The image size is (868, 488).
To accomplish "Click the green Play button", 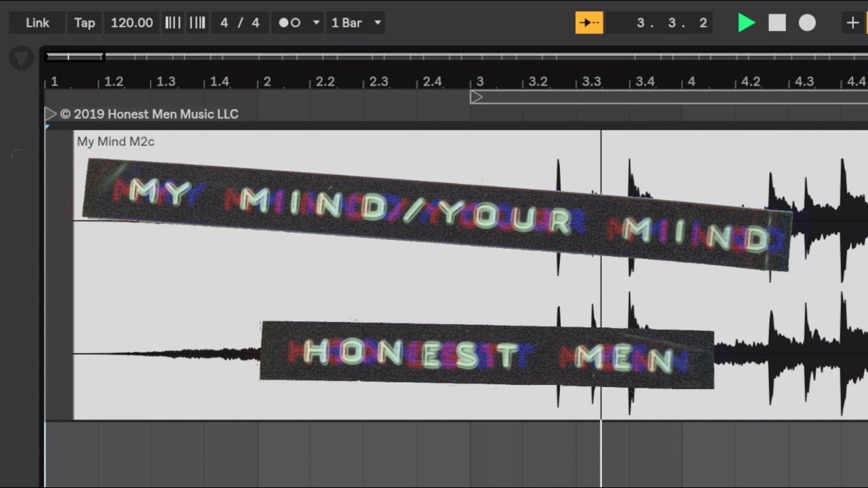I will pyautogui.click(x=747, y=23).
